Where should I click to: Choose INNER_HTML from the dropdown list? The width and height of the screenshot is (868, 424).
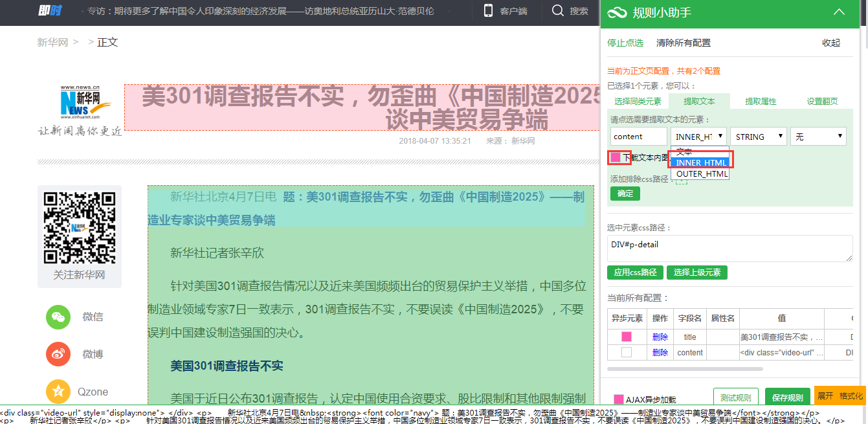coord(700,162)
